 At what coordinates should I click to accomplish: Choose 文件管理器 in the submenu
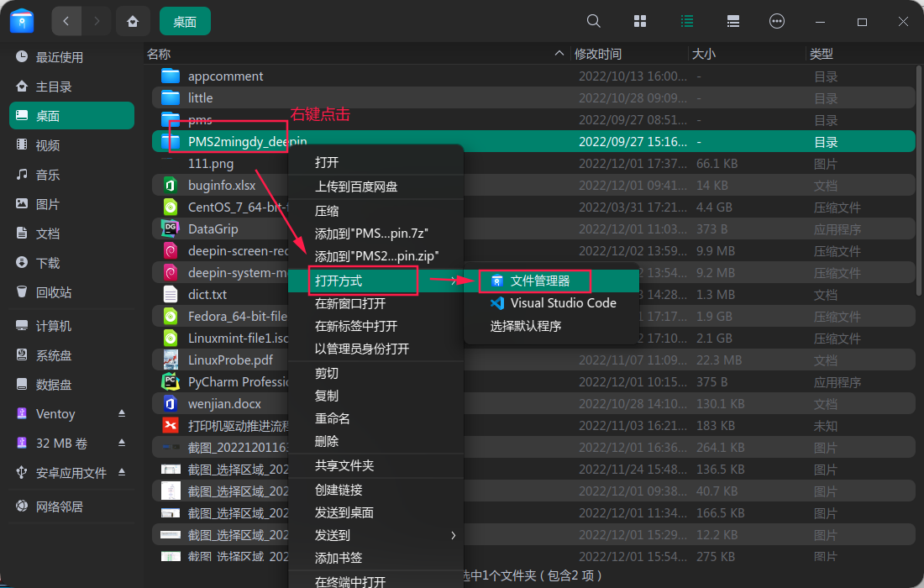tap(552, 281)
